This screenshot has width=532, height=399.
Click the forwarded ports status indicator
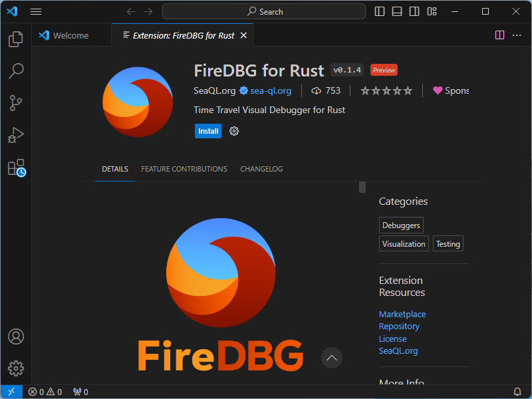click(x=80, y=392)
